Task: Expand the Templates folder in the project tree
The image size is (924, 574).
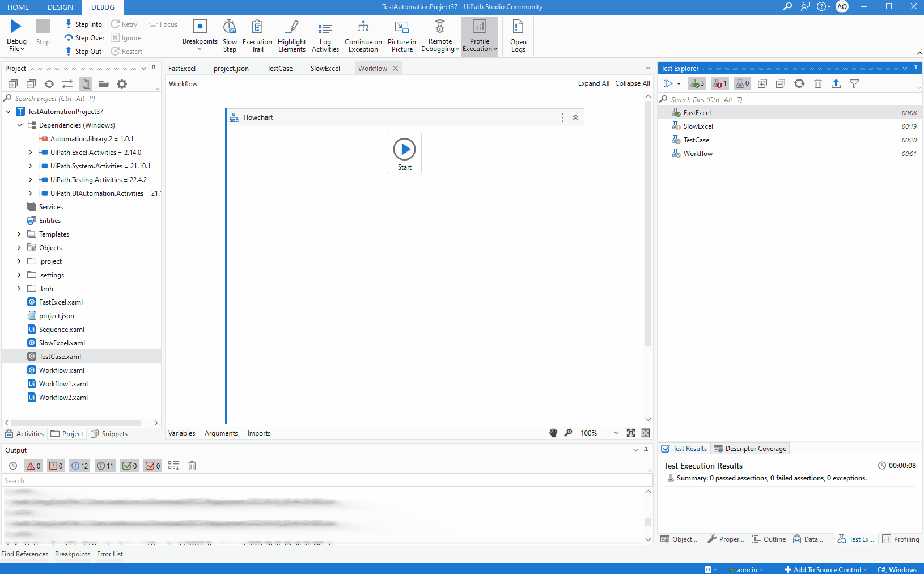Action: 19,234
